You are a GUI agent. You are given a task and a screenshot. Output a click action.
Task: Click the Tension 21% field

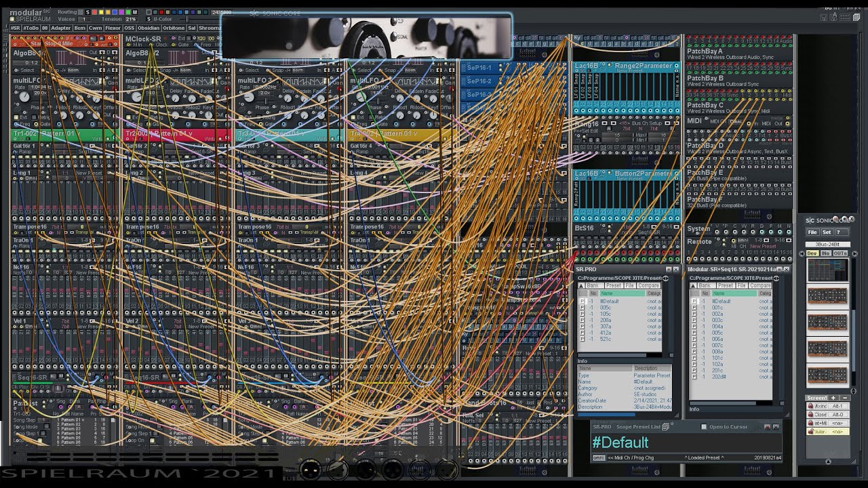pos(131,19)
